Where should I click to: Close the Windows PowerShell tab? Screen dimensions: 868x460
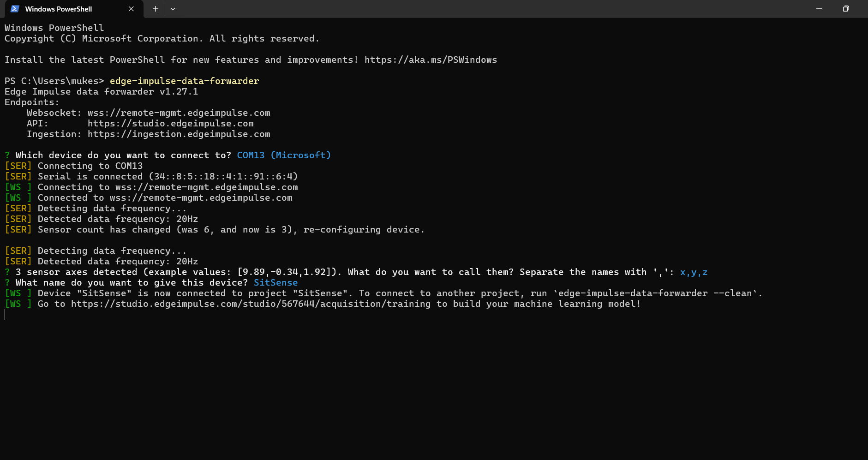[131, 9]
